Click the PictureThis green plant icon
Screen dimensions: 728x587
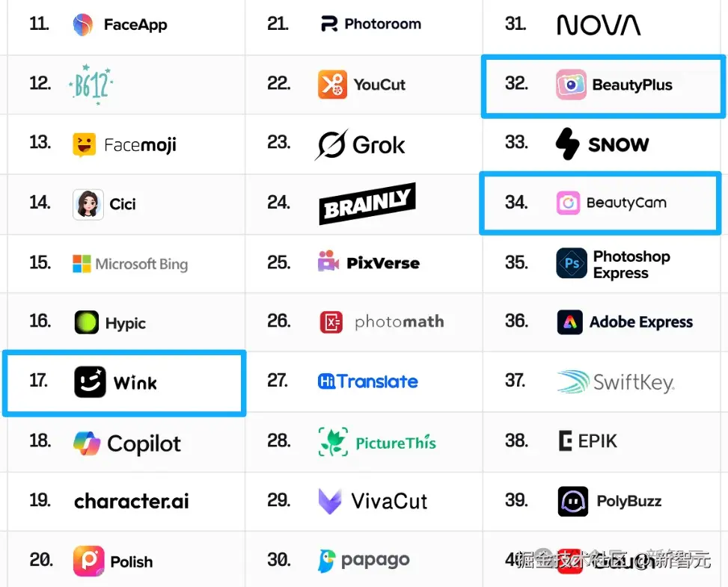click(332, 442)
